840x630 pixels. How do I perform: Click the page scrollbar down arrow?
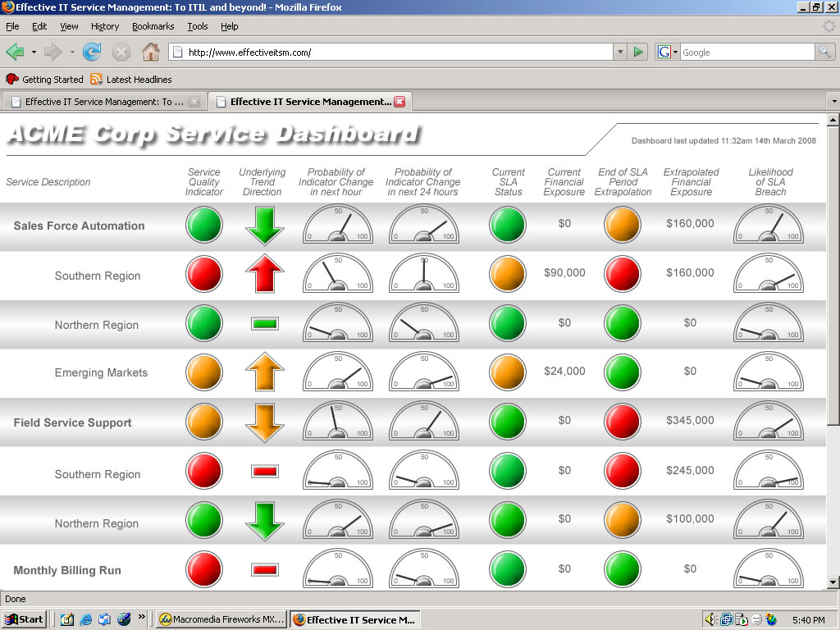pyautogui.click(x=833, y=582)
